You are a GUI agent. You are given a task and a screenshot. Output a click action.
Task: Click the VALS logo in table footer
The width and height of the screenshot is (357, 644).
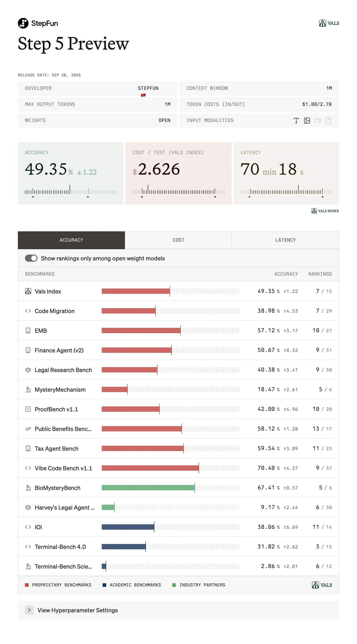click(322, 585)
